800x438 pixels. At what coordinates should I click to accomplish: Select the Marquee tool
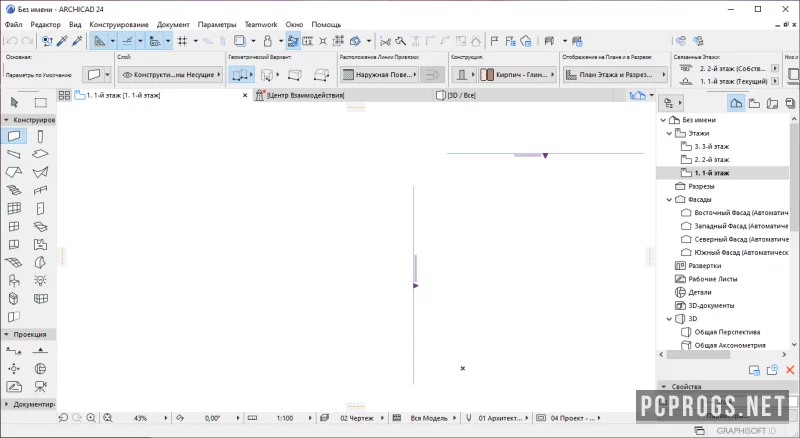pyautogui.click(x=41, y=103)
